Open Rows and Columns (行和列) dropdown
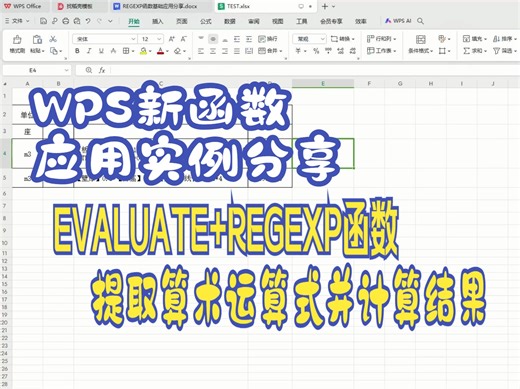Viewport: 520px width, 389px height. [x=382, y=39]
